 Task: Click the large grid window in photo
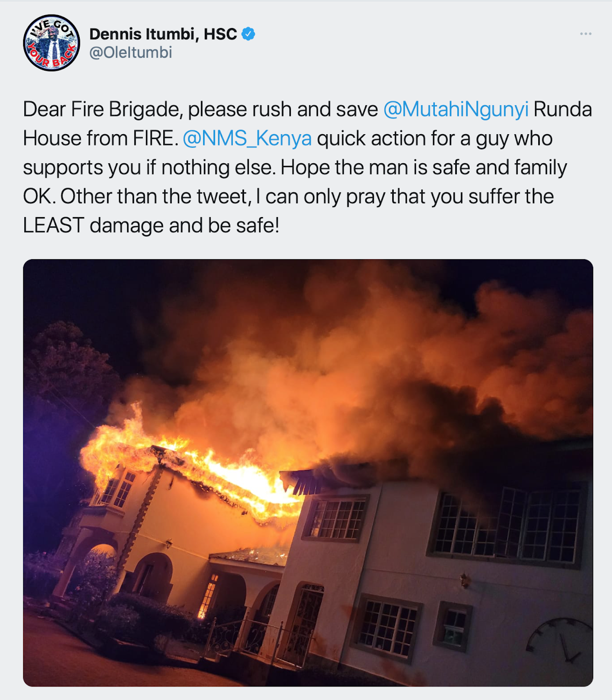tap(507, 524)
